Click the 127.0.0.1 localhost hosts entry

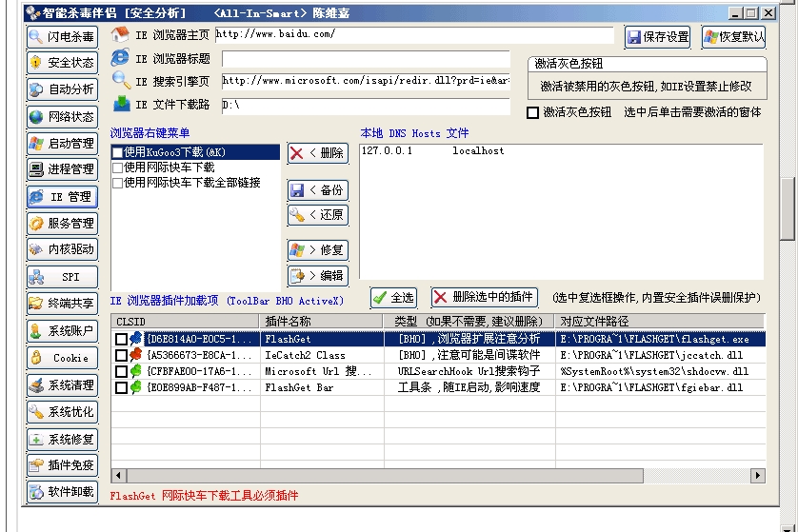(x=432, y=151)
